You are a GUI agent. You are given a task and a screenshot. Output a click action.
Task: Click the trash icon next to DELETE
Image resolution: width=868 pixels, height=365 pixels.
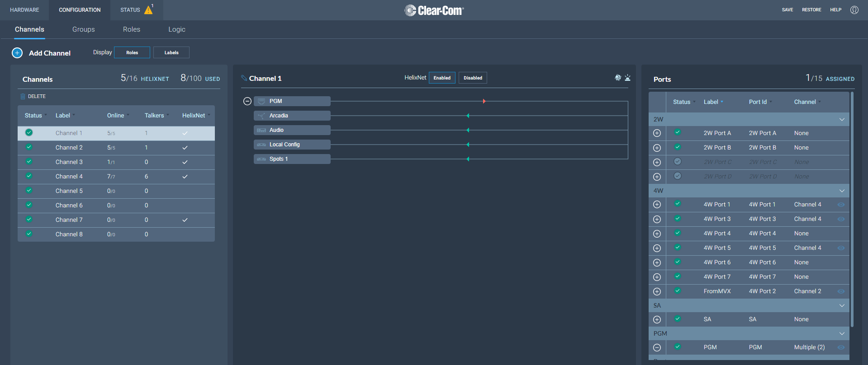[23, 96]
